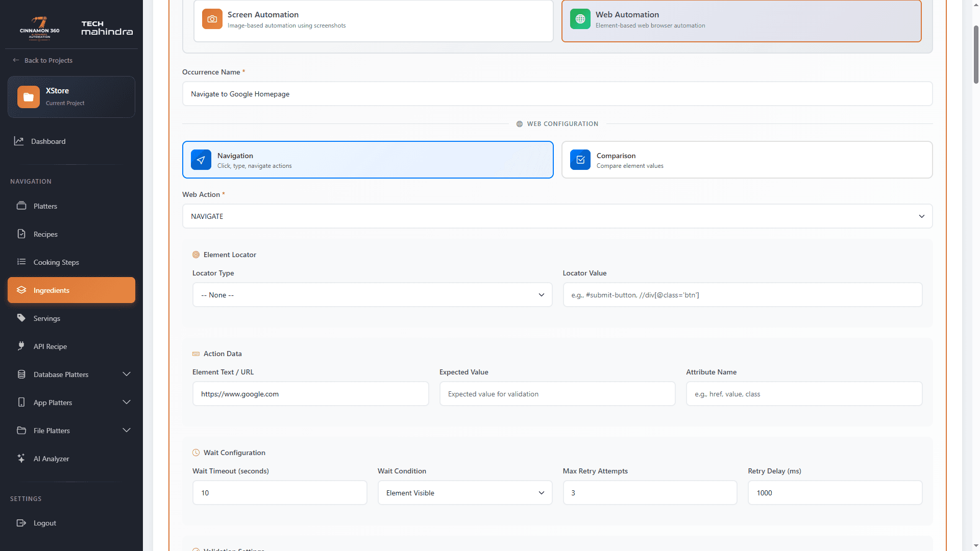Click the AI Analyzer sparkle icon
Image resolution: width=980 pixels, height=551 pixels.
point(21,458)
